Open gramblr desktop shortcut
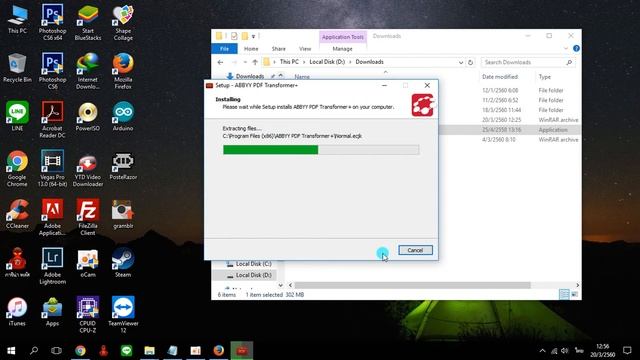 [x=123, y=214]
